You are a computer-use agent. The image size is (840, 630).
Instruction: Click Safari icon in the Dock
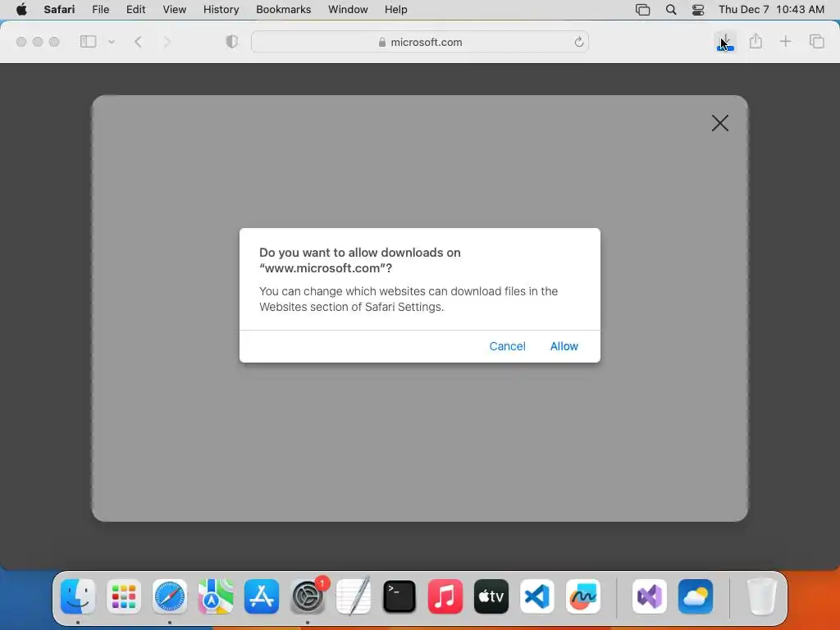point(170,596)
